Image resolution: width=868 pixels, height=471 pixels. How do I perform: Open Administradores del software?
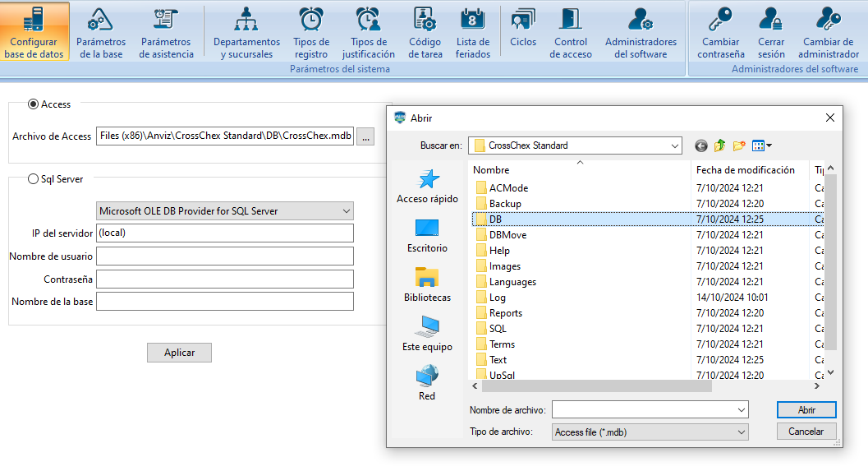coord(641,31)
